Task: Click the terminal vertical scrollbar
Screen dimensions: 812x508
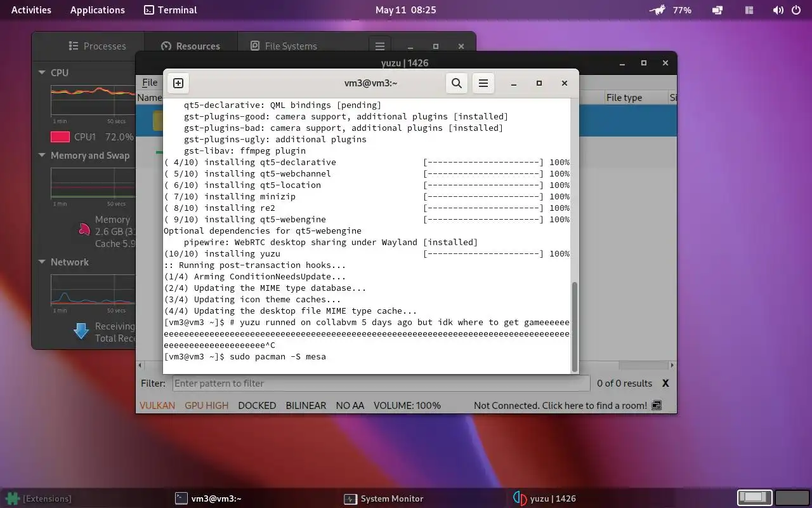Action: 575,326
